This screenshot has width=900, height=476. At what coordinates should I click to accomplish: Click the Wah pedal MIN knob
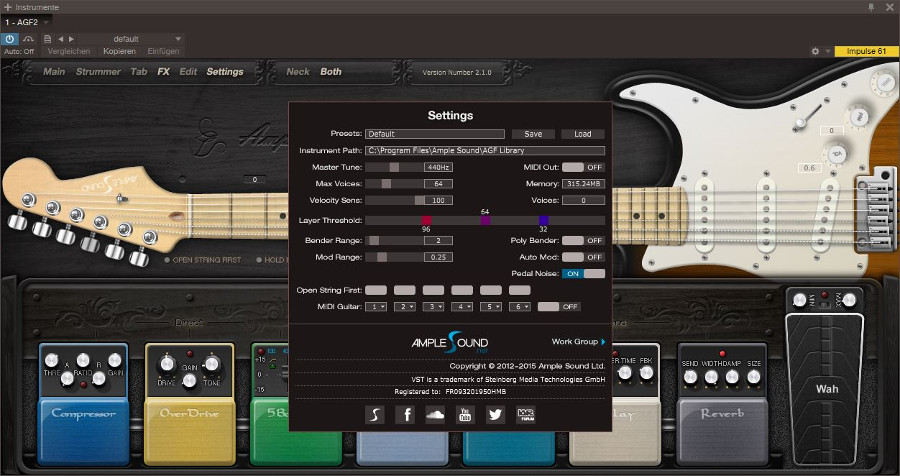[x=800, y=300]
